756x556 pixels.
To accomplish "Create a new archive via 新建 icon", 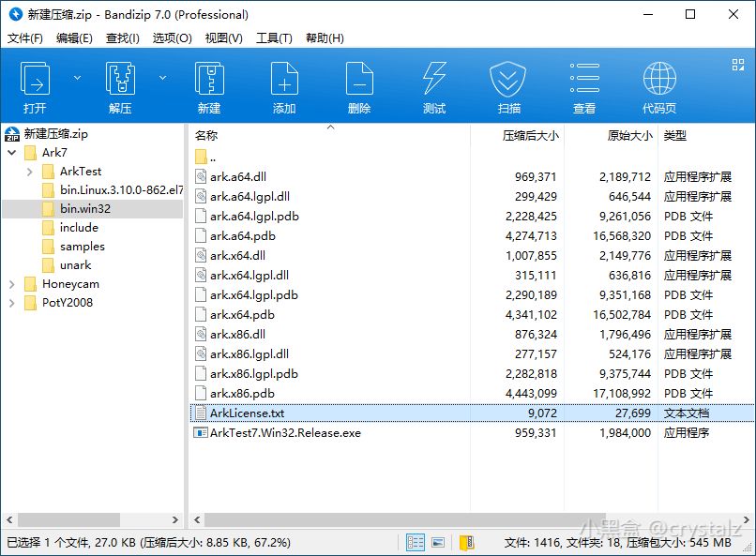I will coord(208,84).
